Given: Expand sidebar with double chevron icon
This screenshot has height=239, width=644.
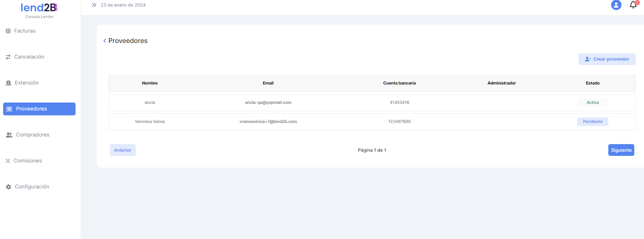Looking at the screenshot, I should (94, 5).
